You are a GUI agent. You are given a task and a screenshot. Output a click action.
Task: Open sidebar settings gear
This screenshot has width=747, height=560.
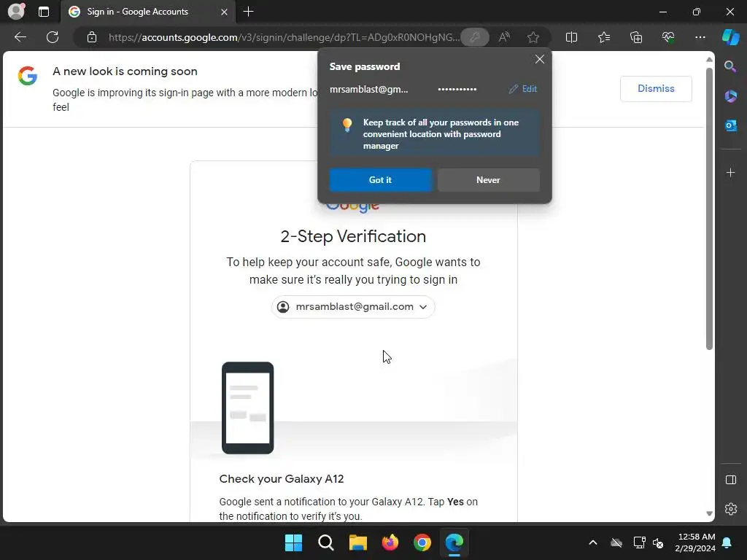pos(730,509)
